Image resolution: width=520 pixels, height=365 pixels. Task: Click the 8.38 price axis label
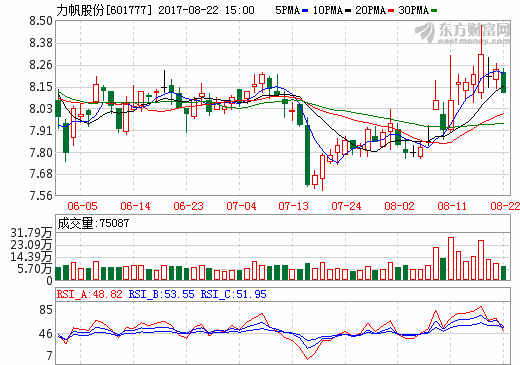coord(41,43)
